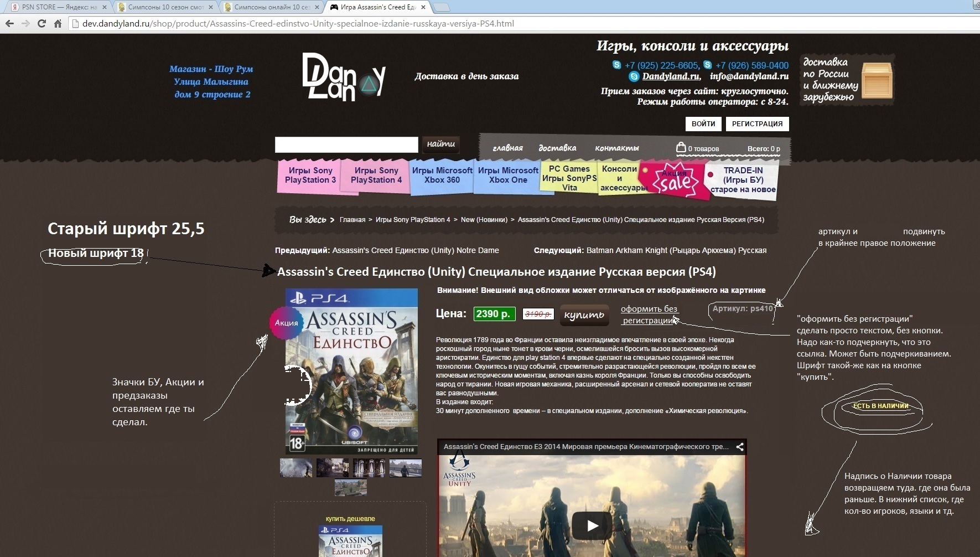Reload the page with refresh icon
980x557 pixels.
tap(42, 23)
